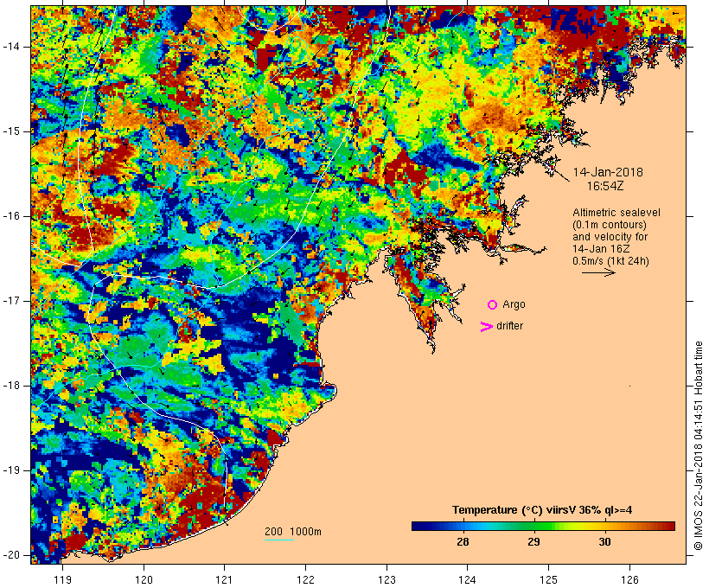The image size is (709, 588).
Task: Click the '200 1000m' depth legend text
Action: [293, 532]
